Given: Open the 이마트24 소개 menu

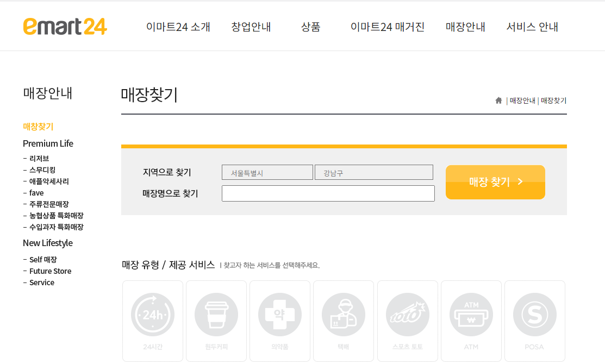Looking at the screenshot, I should [178, 27].
